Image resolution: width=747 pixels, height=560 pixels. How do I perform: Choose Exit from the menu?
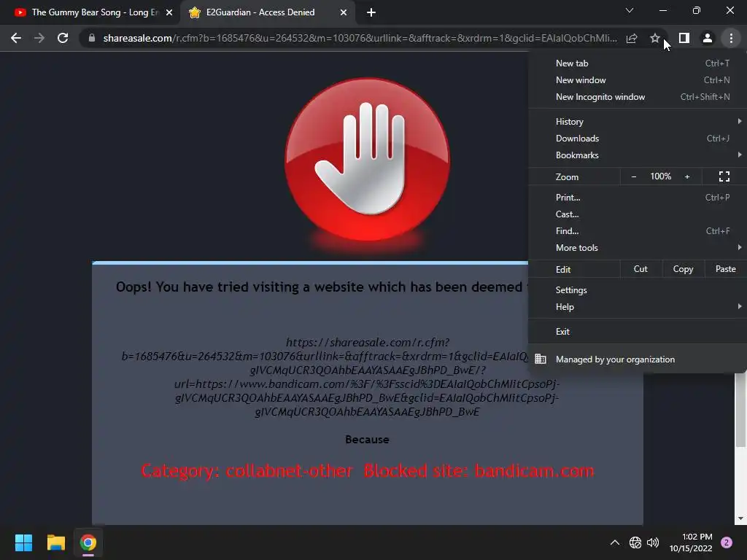click(638, 332)
